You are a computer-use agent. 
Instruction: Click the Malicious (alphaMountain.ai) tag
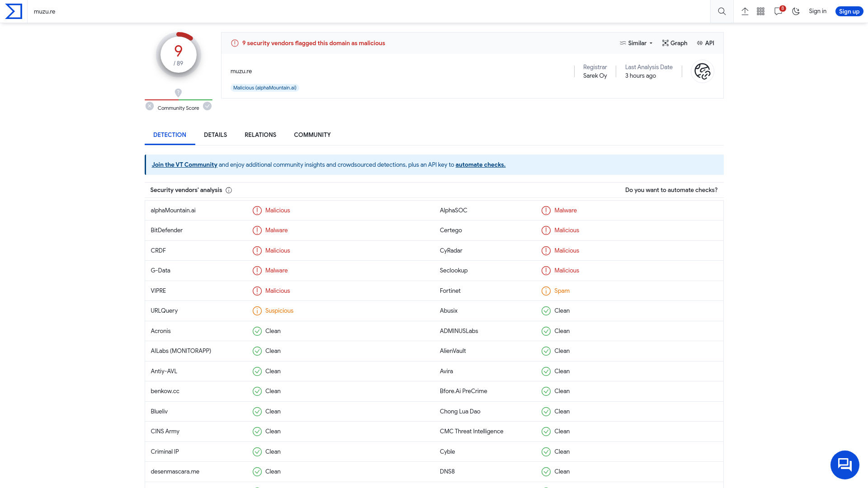(x=265, y=88)
